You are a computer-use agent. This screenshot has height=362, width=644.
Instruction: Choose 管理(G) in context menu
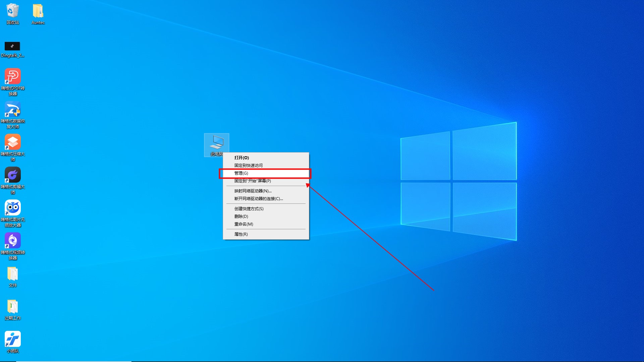click(x=266, y=173)
